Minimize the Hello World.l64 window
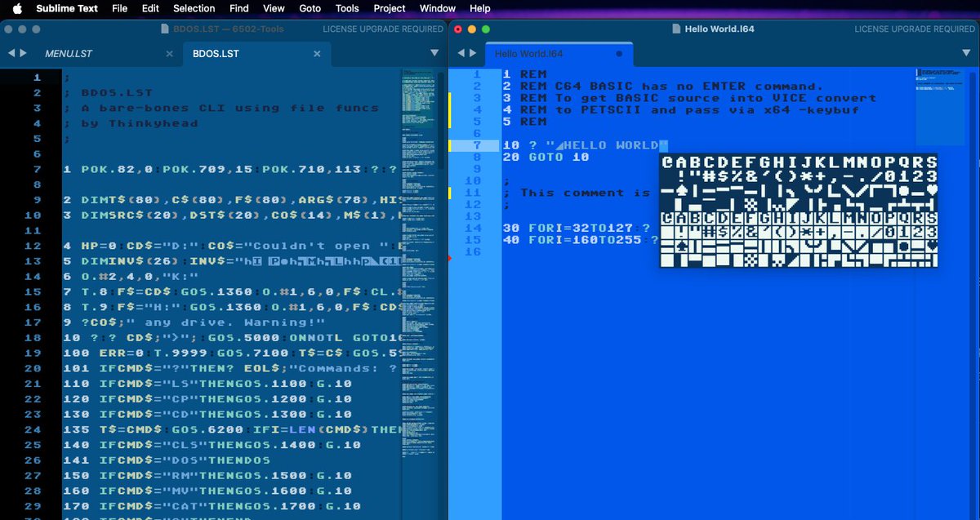The image size is (980, 520). click(472, 29)
